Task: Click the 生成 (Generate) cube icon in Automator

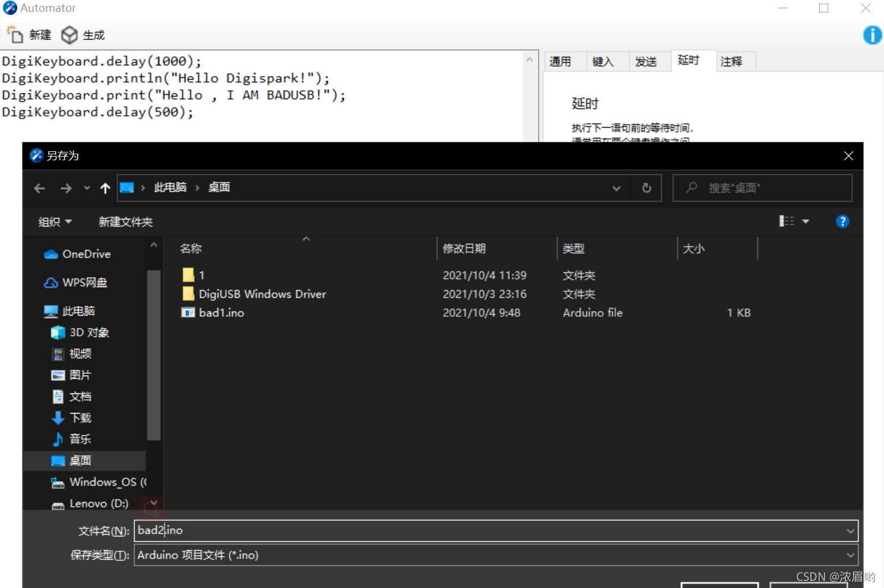Action: click(69, 35)
